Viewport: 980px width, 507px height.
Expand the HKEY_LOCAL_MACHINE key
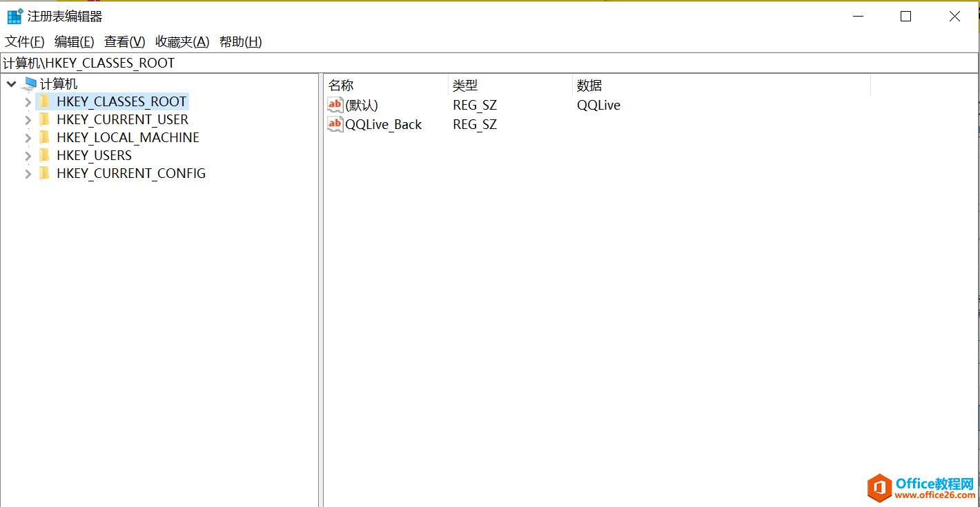(x=28, y=138)
